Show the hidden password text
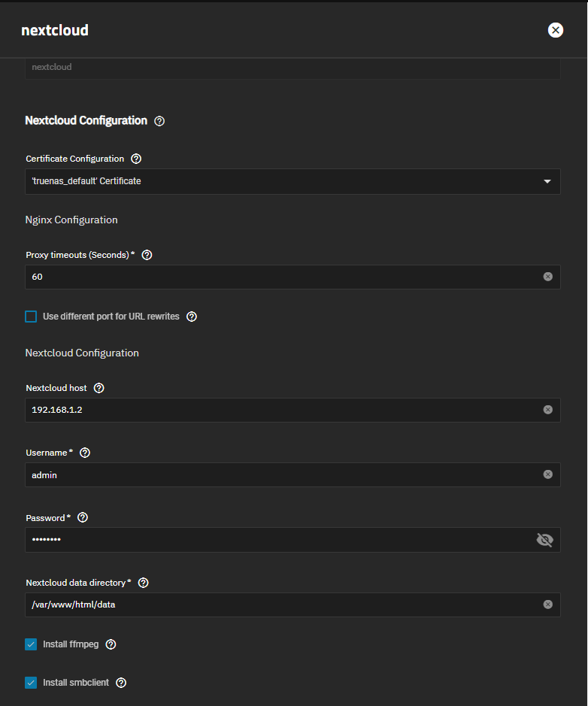 point(545,540)
